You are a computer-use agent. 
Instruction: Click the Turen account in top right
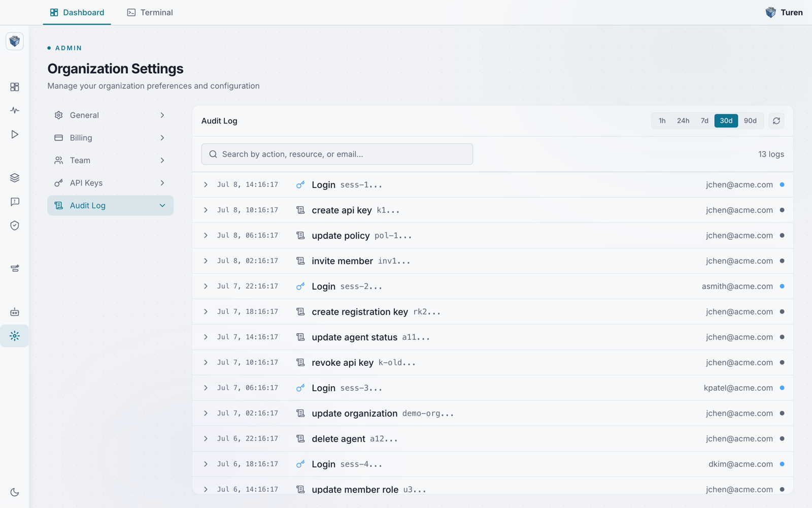point(784,12)
